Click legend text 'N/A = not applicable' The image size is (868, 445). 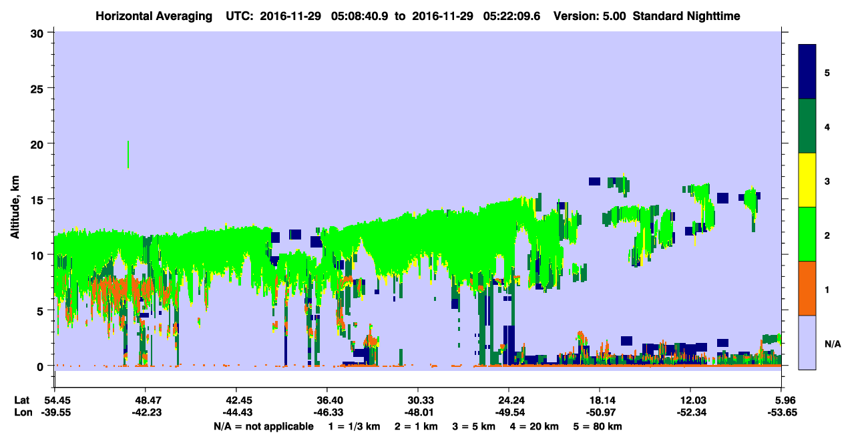[263, 426]
